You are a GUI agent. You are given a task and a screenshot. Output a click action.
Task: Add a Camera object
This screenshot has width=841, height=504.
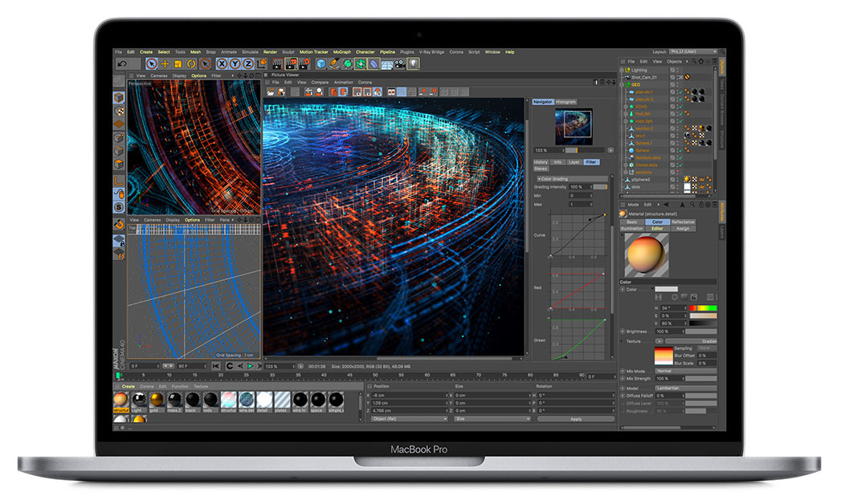(x=400, y=63)
